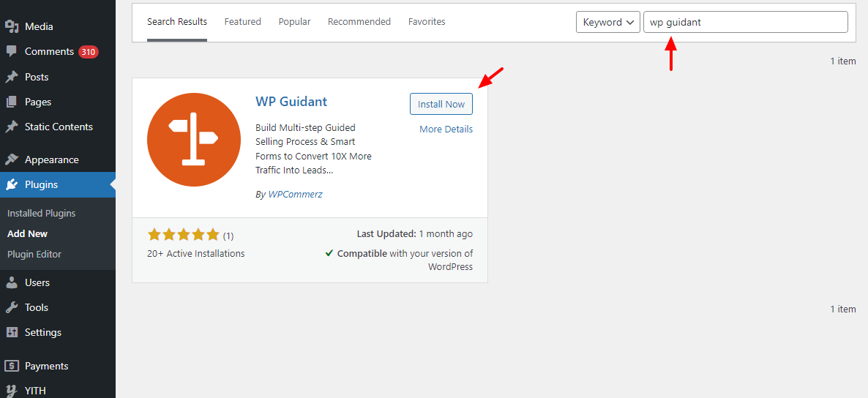Click the Payments dollar icon
Image resolution: width=868 pixels, height=398 pixels.
[12, 366]
